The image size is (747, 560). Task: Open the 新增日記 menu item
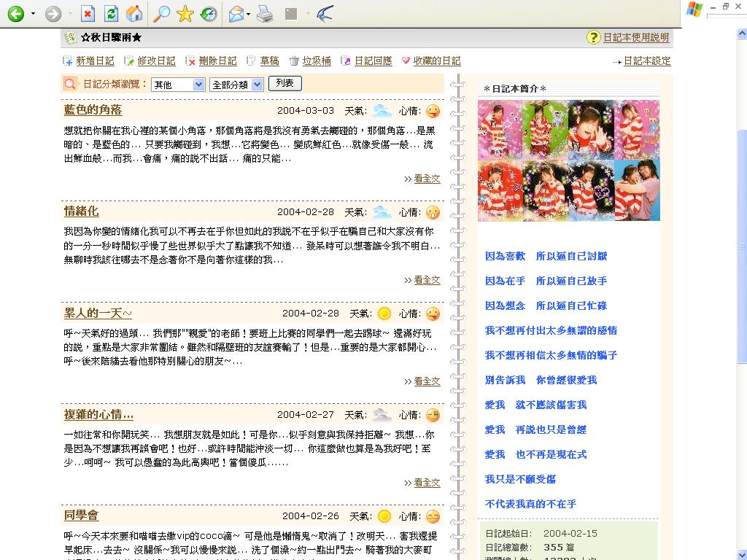95,61
